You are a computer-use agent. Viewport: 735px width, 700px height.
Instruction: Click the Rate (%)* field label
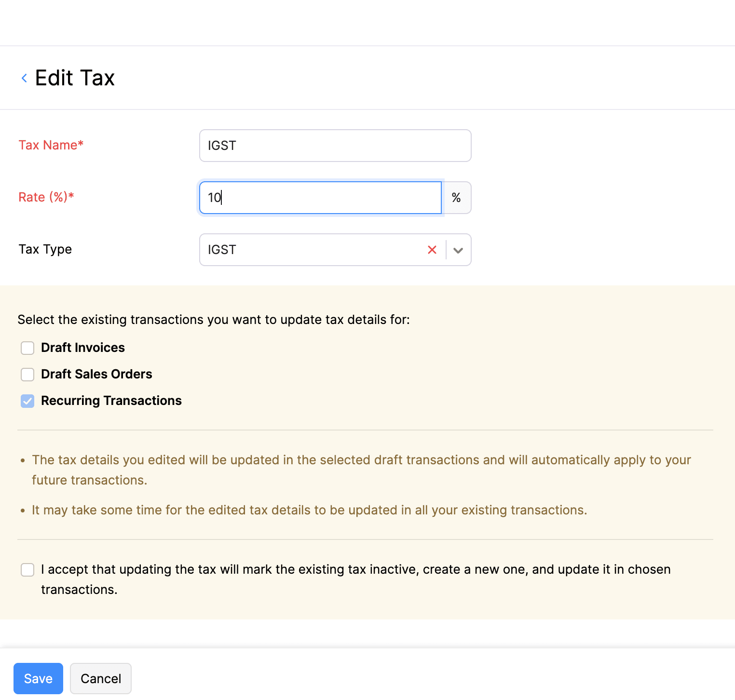coord(46,197)
